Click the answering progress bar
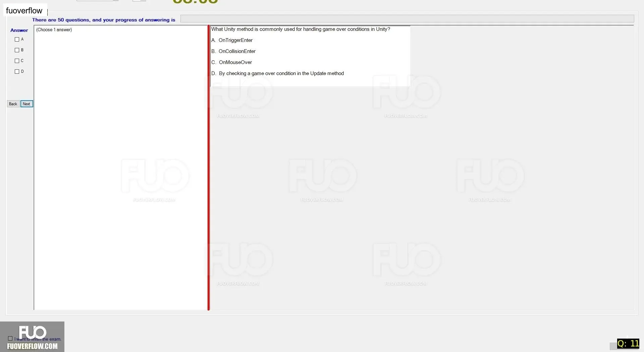This screenshot has height=352, width=644. 407,19
